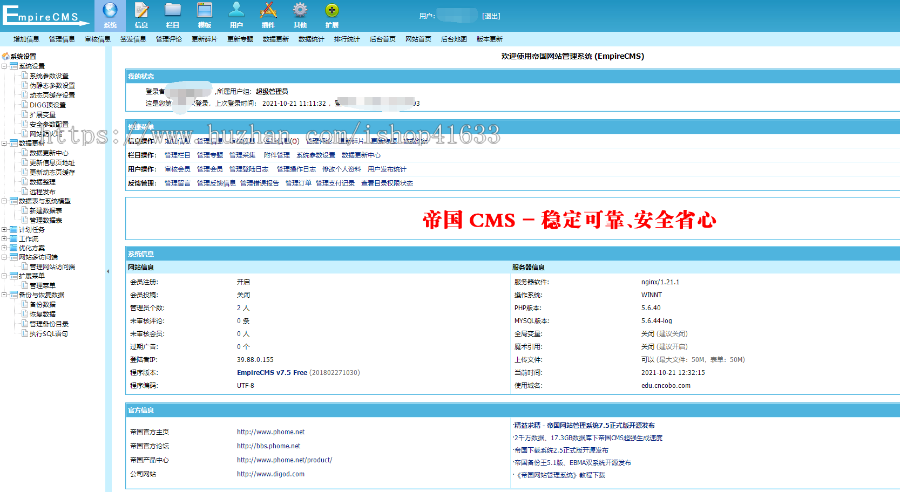Open the 栏目 (Column) folder icon
The width and height of the screenshot is (900, 492).
coord(173,13)
